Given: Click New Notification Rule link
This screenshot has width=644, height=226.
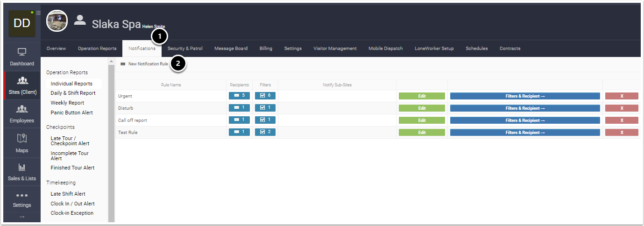Looking at the screenshot, I should pyautogui.click(x=148, y=64).
